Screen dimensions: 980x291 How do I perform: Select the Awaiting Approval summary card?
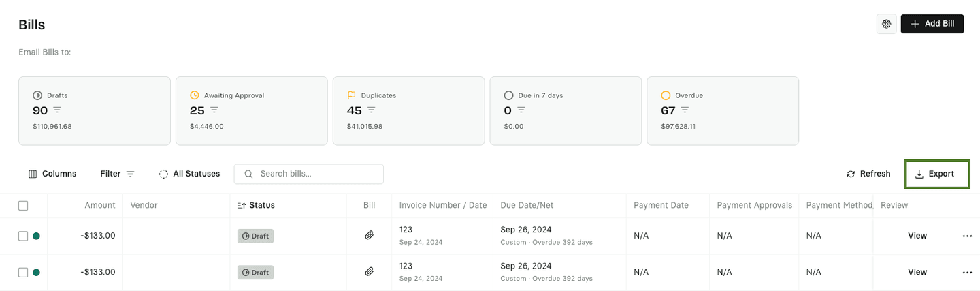(x=251, y=111)
